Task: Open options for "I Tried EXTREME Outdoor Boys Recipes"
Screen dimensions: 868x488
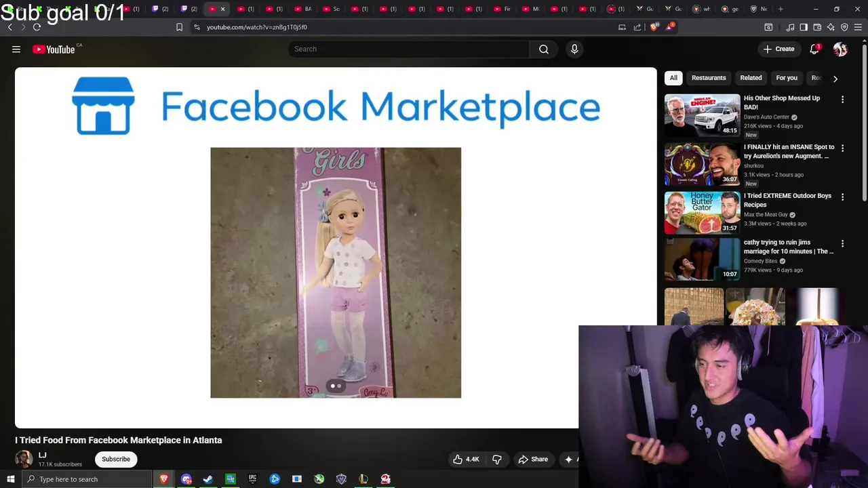Action: click(x=842, y=197)
